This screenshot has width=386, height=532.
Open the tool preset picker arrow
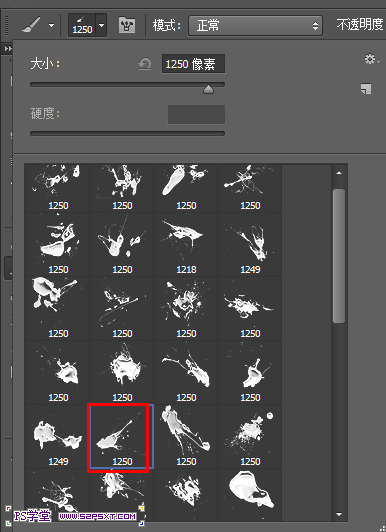click(51, 25)
